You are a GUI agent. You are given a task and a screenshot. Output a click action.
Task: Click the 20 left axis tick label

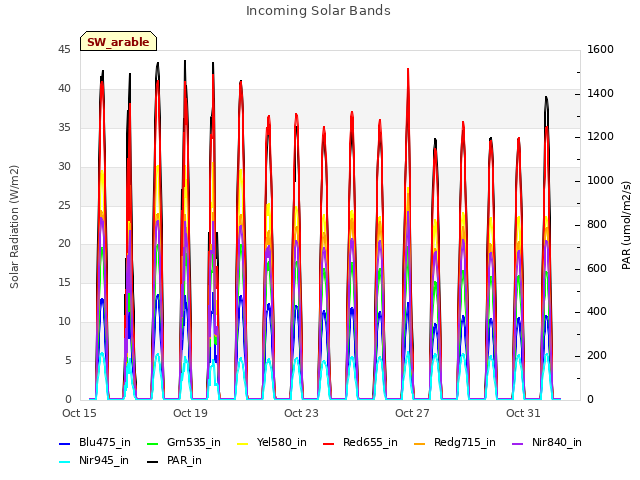click(64, 244)
